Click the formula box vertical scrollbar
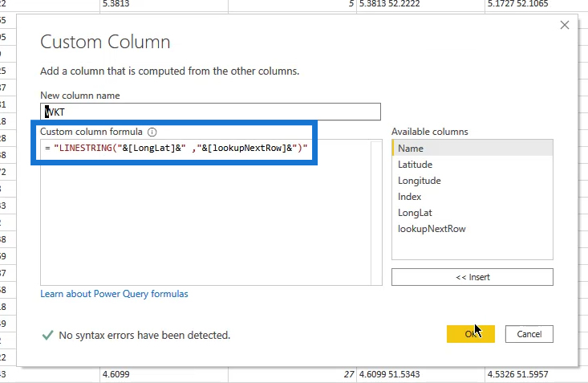 (376, 213)
